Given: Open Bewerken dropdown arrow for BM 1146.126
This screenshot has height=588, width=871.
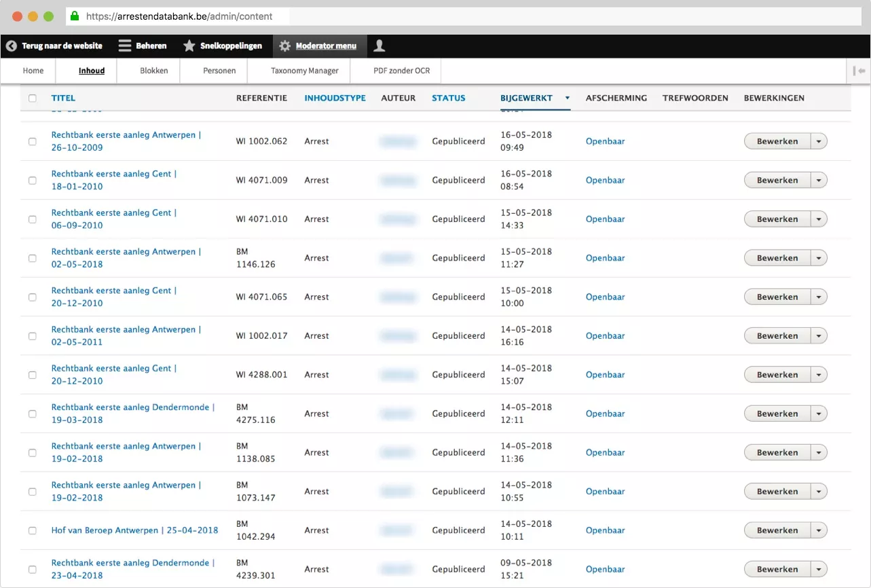Looking at the screenshot, I should (x=819, y=258).
